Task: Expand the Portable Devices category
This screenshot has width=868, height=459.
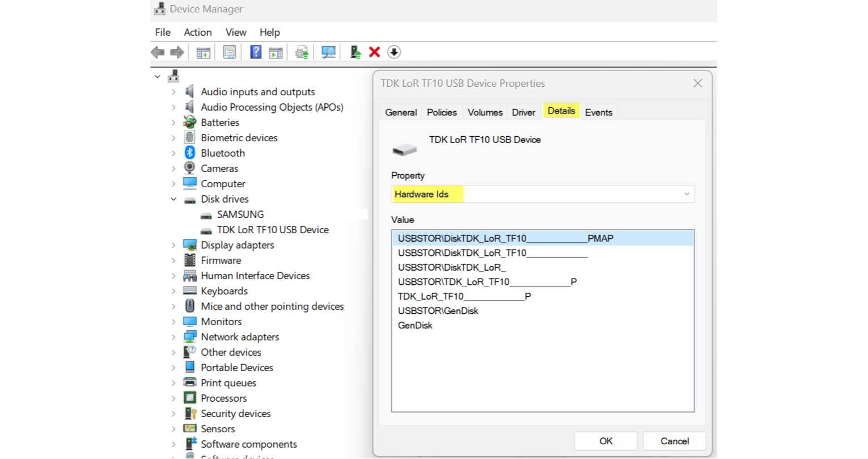Action: pos(173,368)
